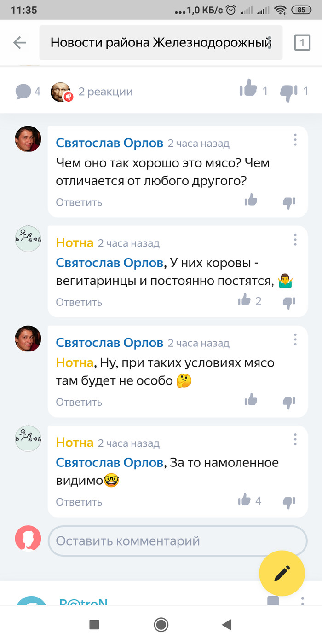View the 2 реакции list

pos(105,92)
